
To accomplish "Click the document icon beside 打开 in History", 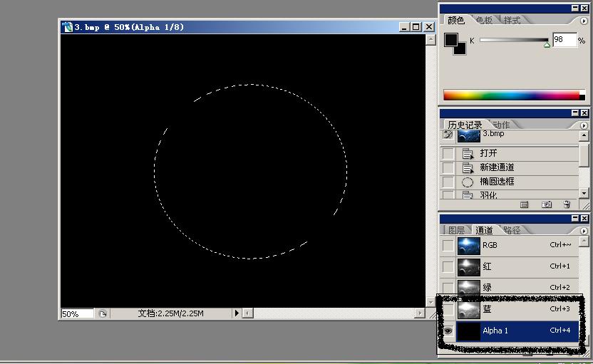I will point(468,154).
